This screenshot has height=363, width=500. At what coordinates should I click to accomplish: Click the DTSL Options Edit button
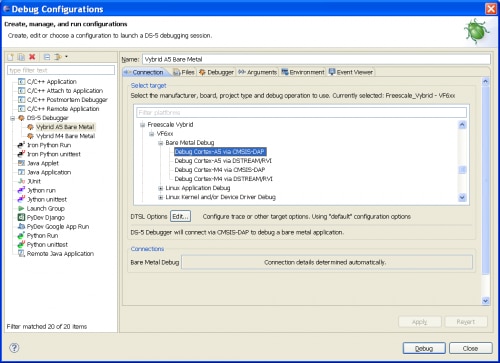point(180,216)
